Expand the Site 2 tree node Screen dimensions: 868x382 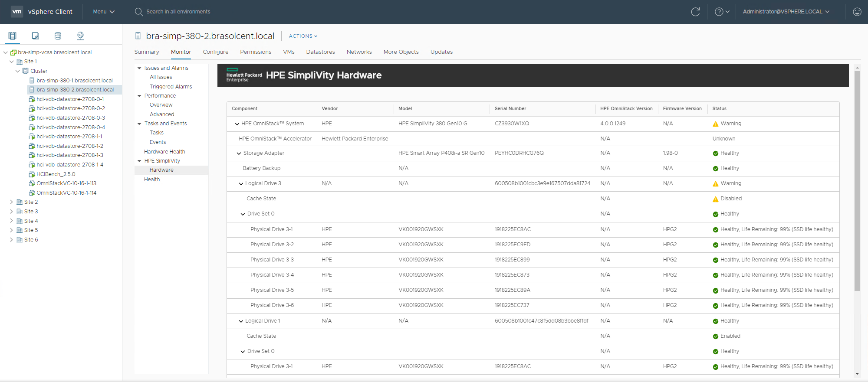click(x=11, y=202)
